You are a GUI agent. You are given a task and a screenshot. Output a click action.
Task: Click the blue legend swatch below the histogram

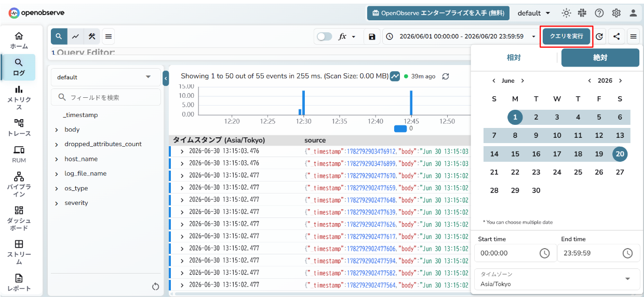(400, 128)
